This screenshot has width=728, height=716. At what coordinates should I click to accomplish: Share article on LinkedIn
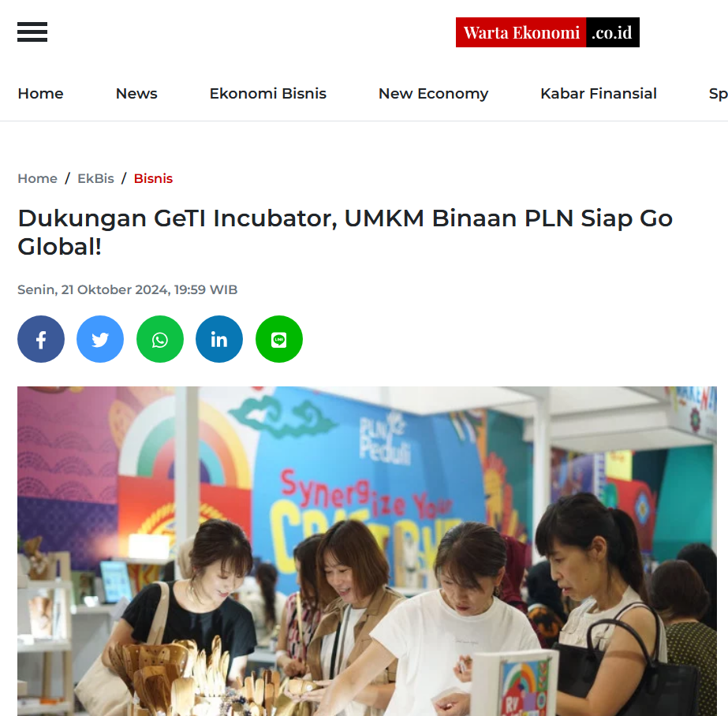tap(219, 339)
